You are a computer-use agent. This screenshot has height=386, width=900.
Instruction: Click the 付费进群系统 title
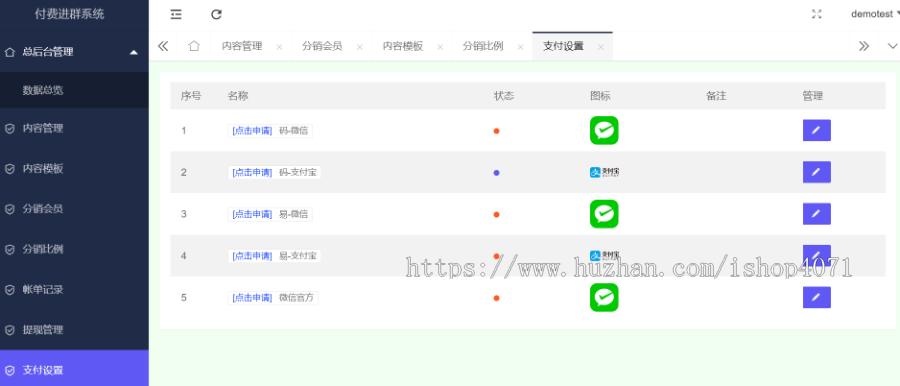[69, 14]
